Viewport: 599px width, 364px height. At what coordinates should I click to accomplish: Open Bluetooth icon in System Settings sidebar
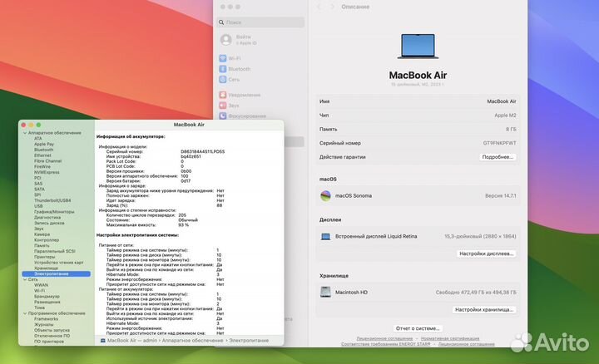click(223, 69)
